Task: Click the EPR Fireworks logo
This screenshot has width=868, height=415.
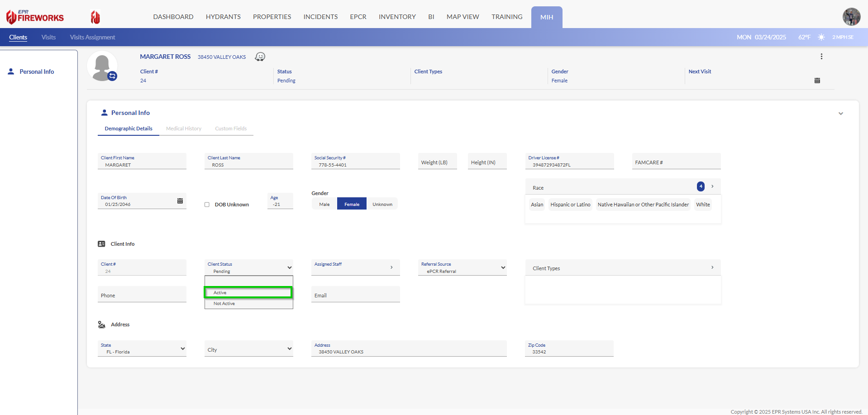Action: (x=34, y=17)
